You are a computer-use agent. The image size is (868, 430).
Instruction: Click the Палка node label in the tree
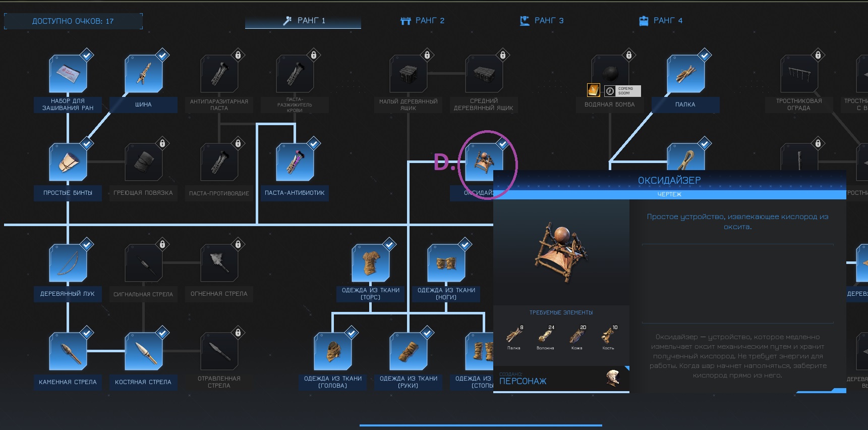point(685,104)
